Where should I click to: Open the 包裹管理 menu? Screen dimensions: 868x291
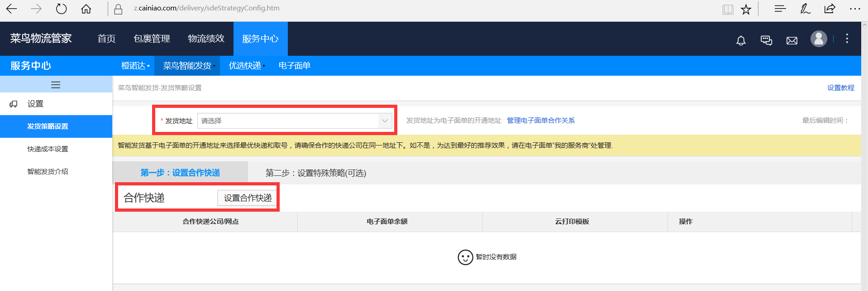pos(152,39)
